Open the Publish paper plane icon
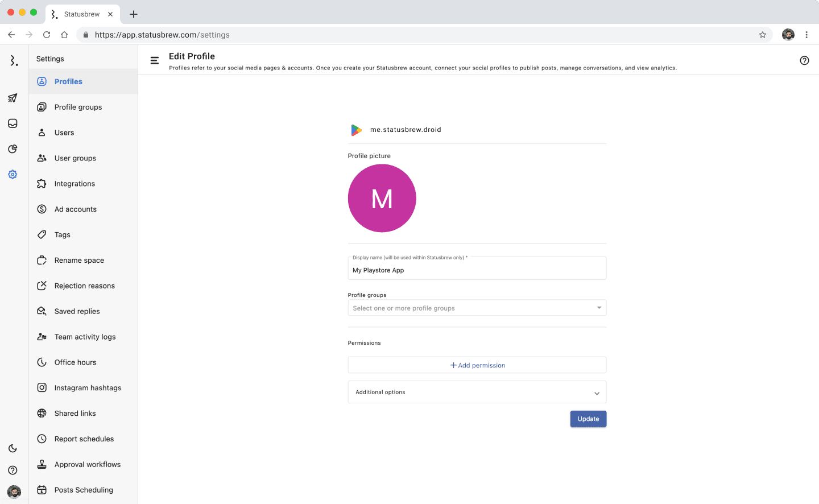819x504 pixels. (13, 98)
